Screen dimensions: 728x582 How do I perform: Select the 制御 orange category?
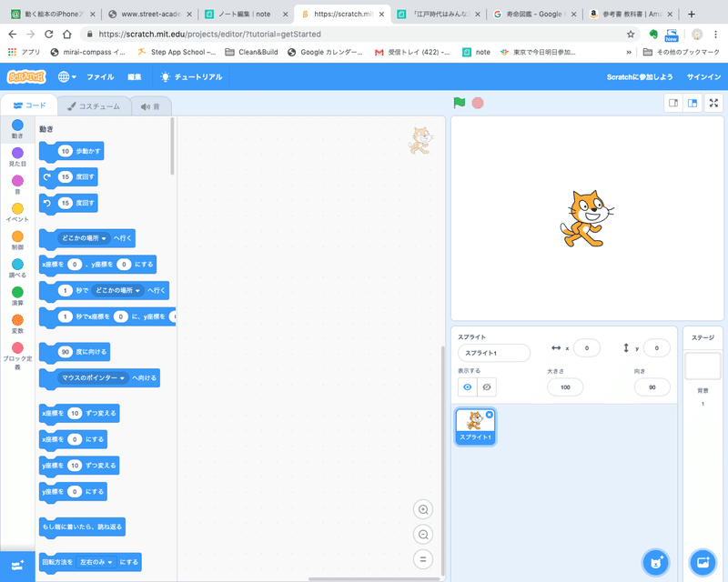[17, 240]
